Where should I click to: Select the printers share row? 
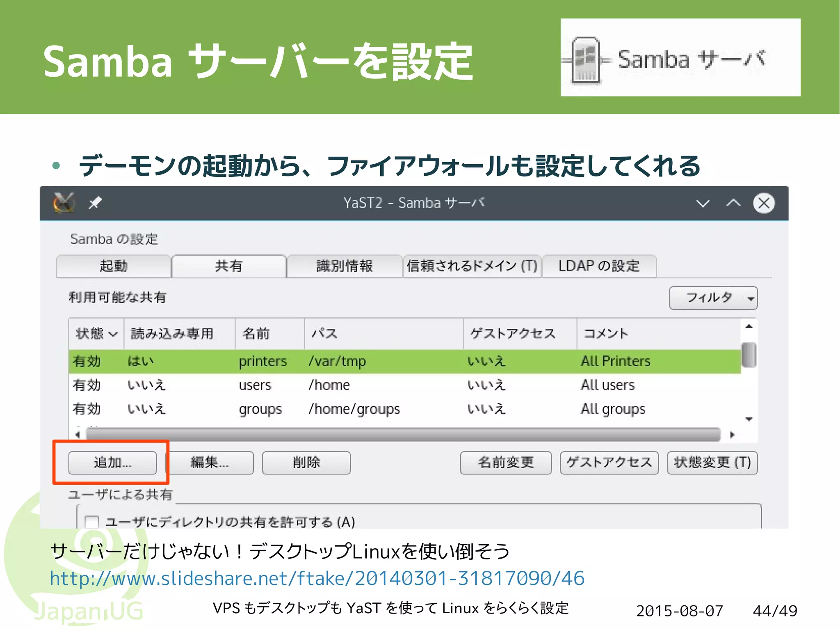coord(405,361)
